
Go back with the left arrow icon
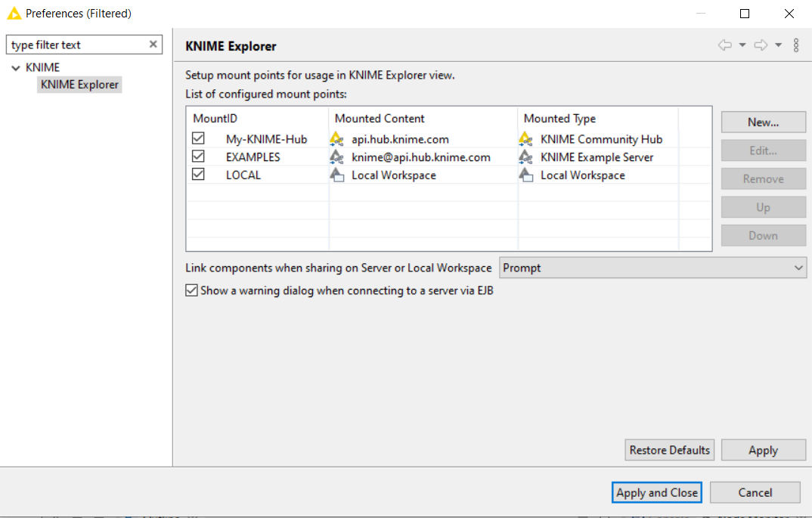point(725,45)
